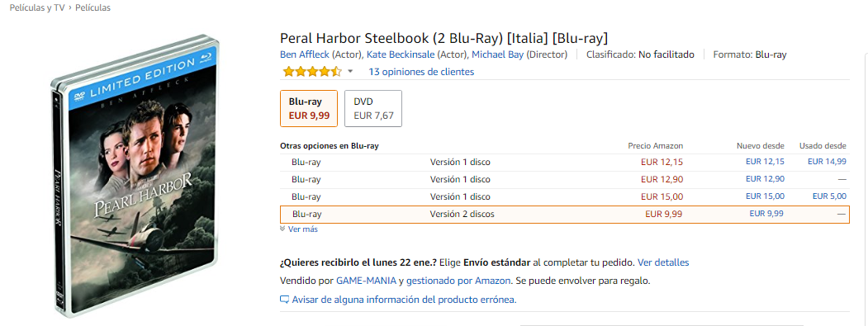Open the Pearl Harbor steelbook cover image
The height and width of the screenshot is (326, 868).
[137, 177]
